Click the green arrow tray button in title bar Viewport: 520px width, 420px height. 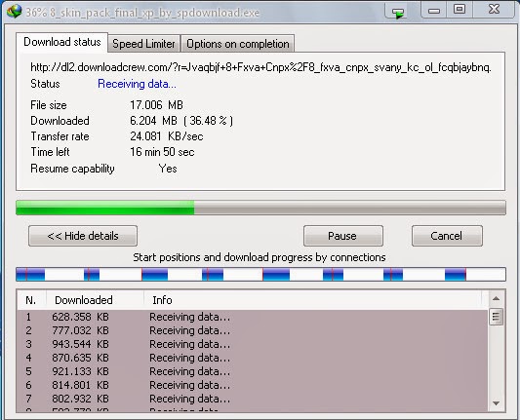398,12
